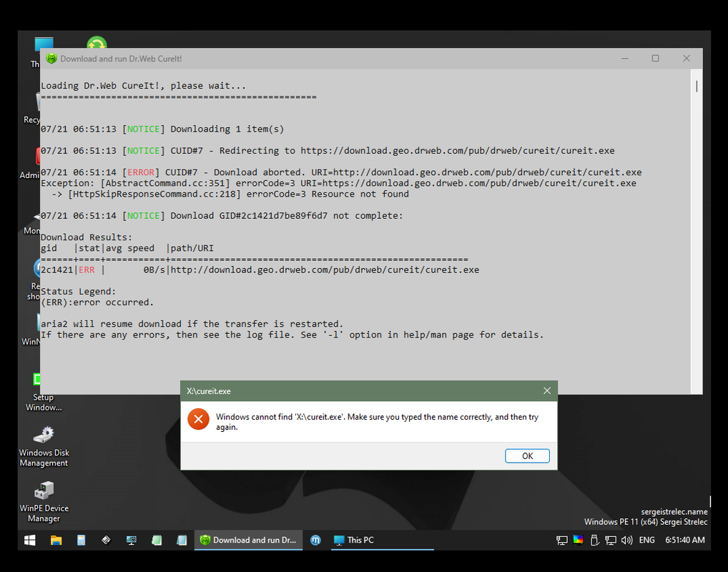Click the red ERROR tag in console
Image resolution: width=728 pixels, height=572 pixels.
(x=141, y=172)
